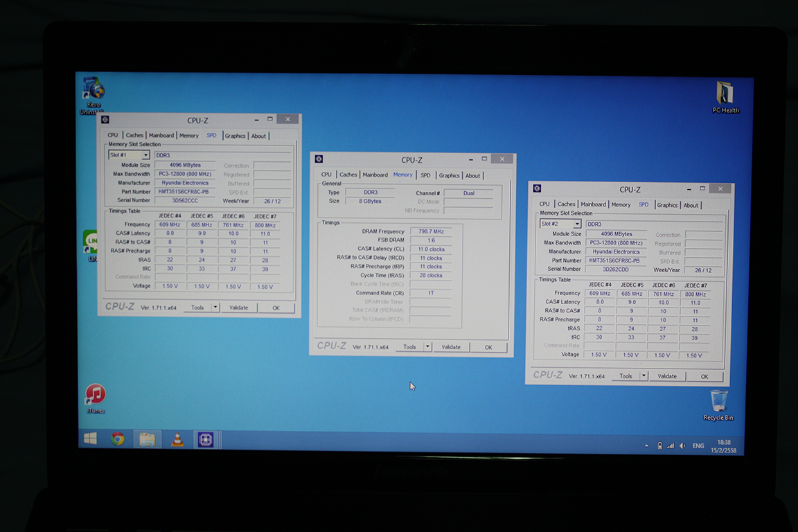This screenshot has width=798, height=532.
Task: Launch VLC media player from the taskbar
Action: pos(177,439)
